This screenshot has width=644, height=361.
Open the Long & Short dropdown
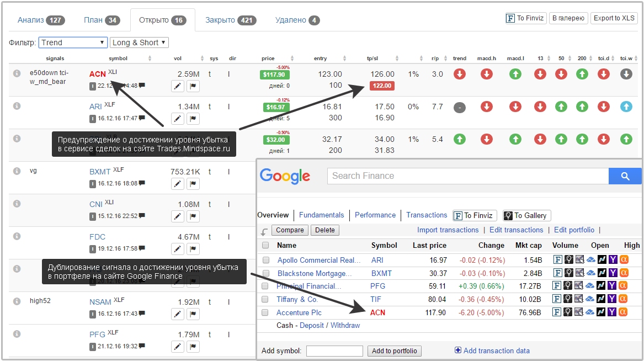pyautogui.click(x=139, y=43)
